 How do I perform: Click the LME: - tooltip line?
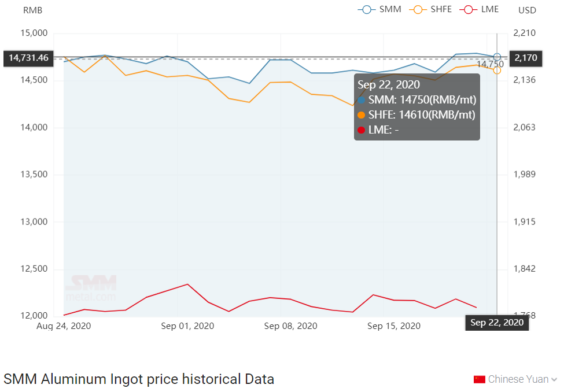pos(378,130)
